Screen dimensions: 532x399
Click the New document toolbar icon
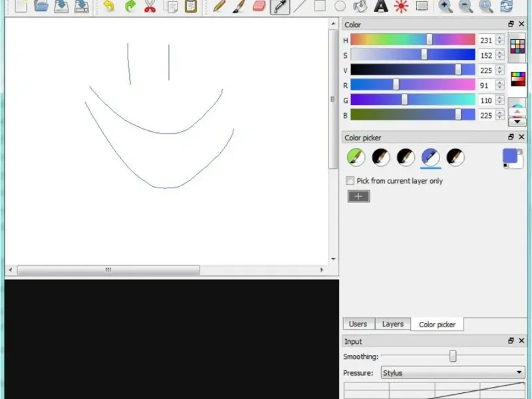coord(21,6)
